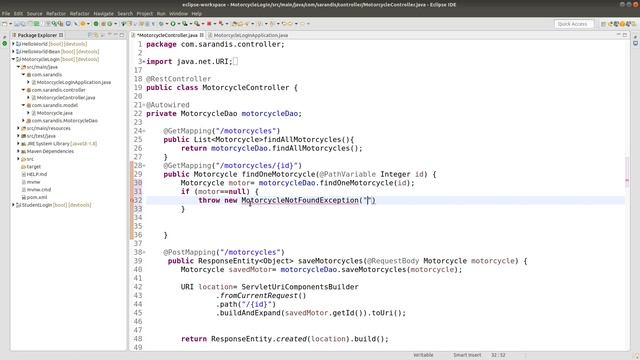
Task: Minimize the editor area
Action: pos(618,35)
